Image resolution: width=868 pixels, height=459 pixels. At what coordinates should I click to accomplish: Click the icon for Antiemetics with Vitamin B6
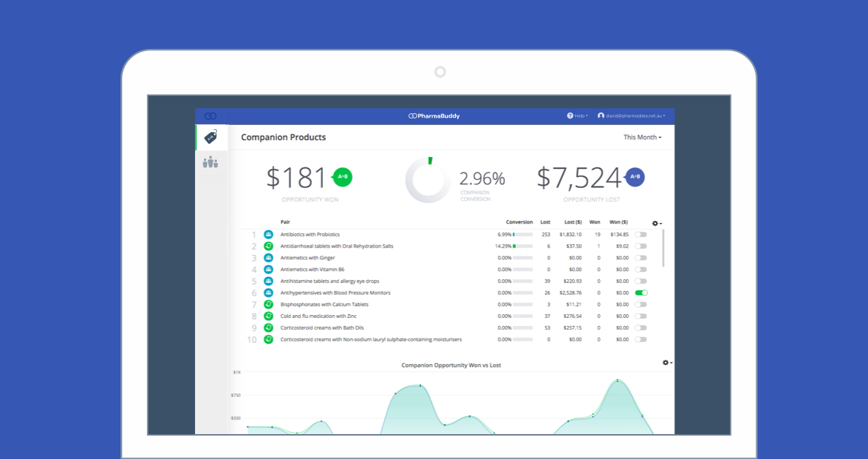(x=268, y=270)
